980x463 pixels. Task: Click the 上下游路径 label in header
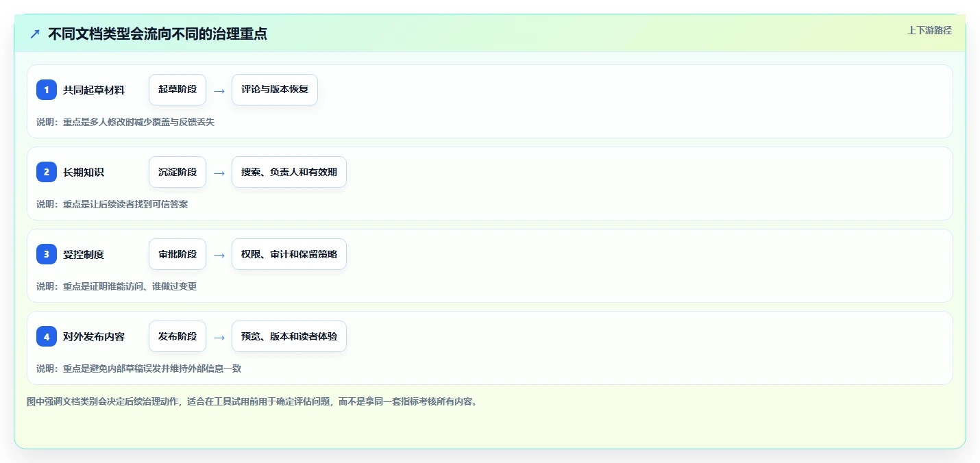[x=929, y=30]
